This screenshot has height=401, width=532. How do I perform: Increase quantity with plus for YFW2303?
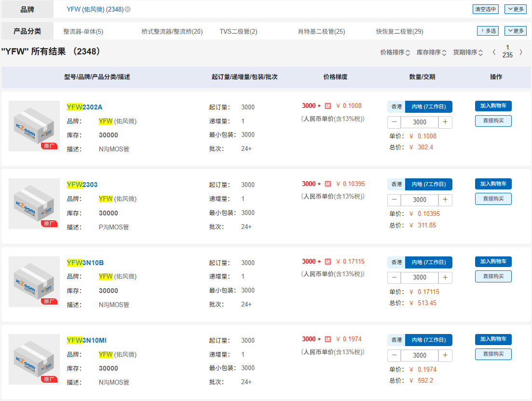tap(445, 200)
